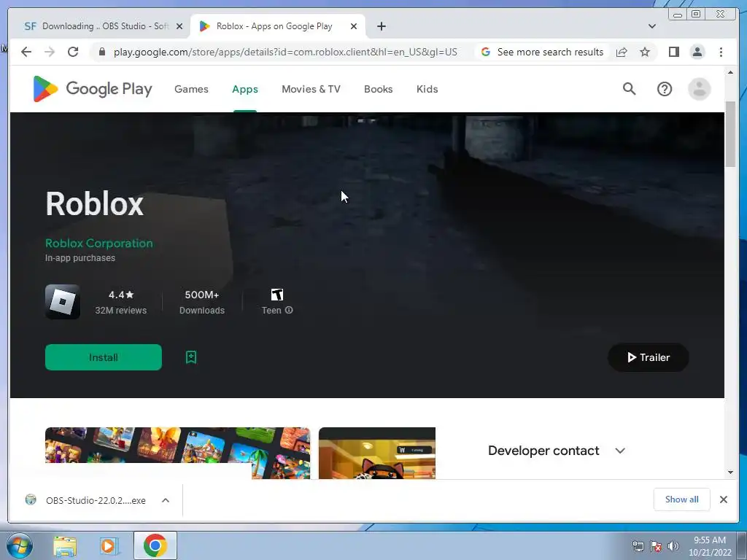Image resolution: width=747 pixels, height=560 pixels.
Task: Open the Chrome side panel icon
Action: click(673, 52)
